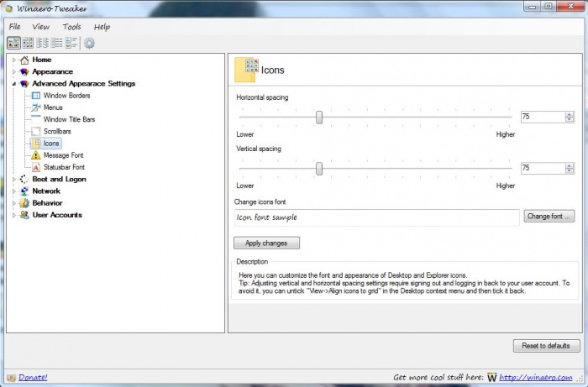Screen dimensions: 588x387
Task: Click Reset to defaults button
Action: coord(546,346)
